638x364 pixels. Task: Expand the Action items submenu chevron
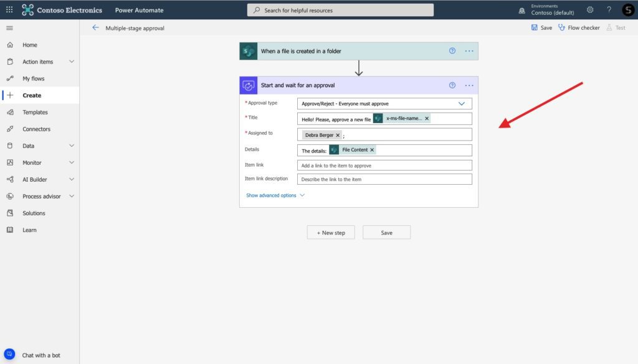pyautogui.click(x=72, y=62)
